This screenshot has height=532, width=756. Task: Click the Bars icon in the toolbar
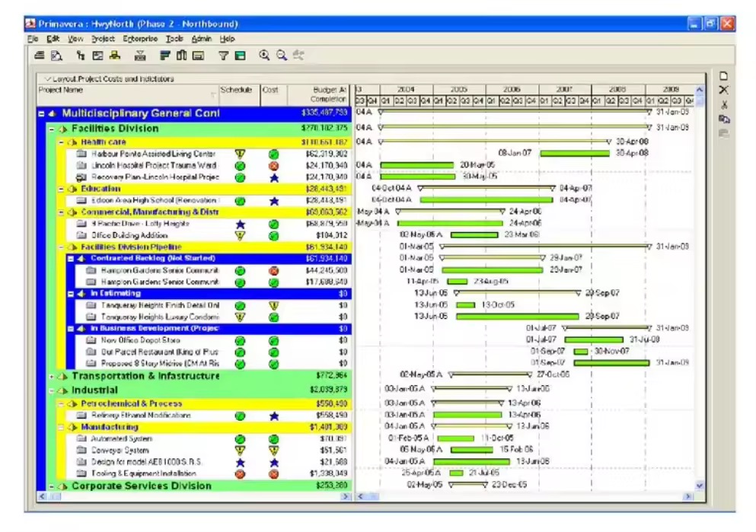[x=164, y=56]
